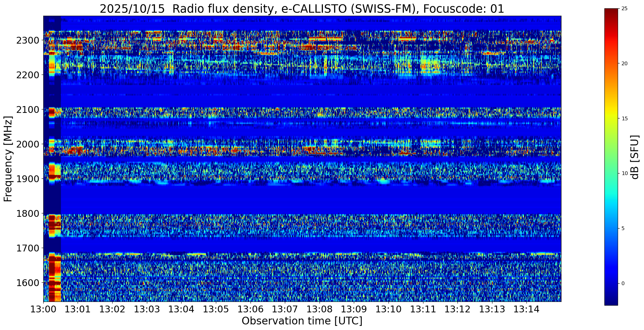The width and height of the screenshot is (644, 330).
Task: Click the cyan region of the colorbar
Action: [x=611, y=195]
